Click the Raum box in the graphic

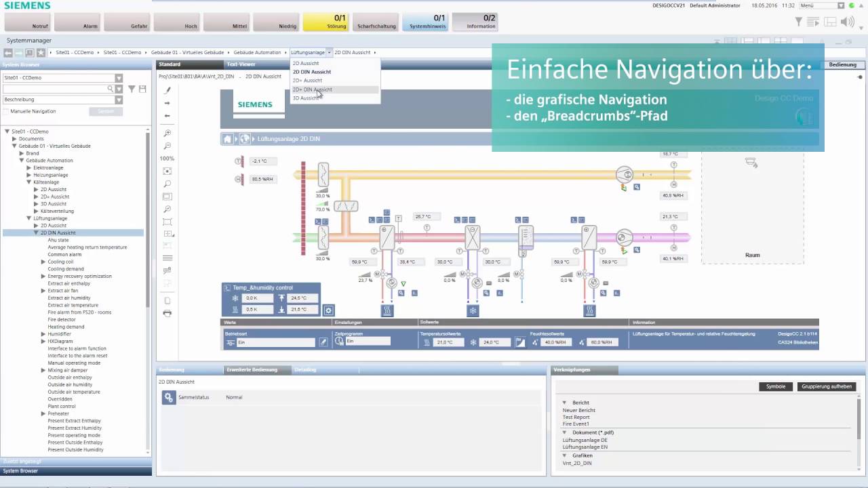pos(752,207)
